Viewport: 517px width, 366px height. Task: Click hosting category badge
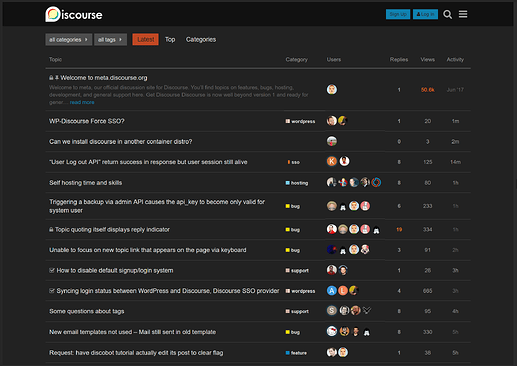[x=297, y=183]
